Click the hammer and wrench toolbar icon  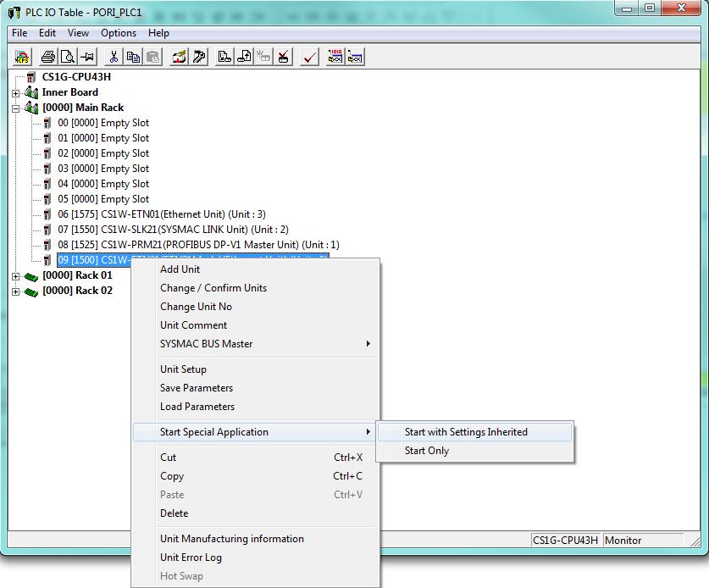tap(199, 57)
